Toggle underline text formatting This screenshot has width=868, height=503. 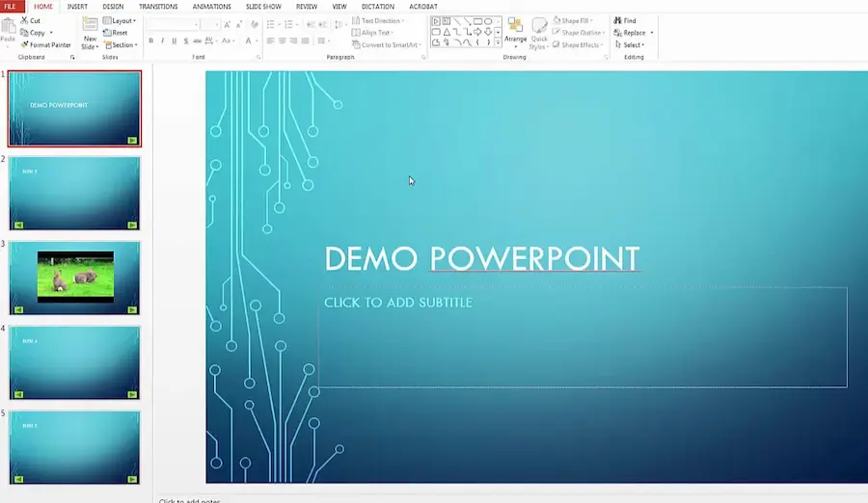174,40
